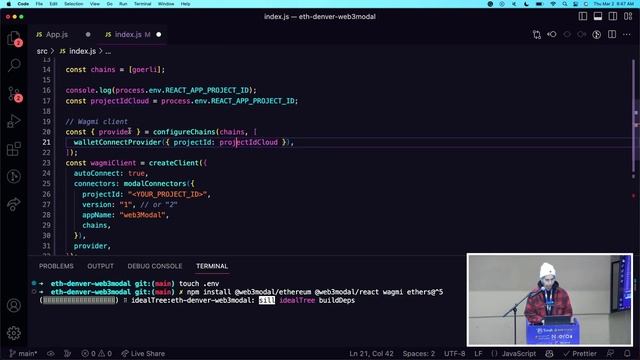
Task: Open the Explorer view in activity bar
Action: (13, 38)
